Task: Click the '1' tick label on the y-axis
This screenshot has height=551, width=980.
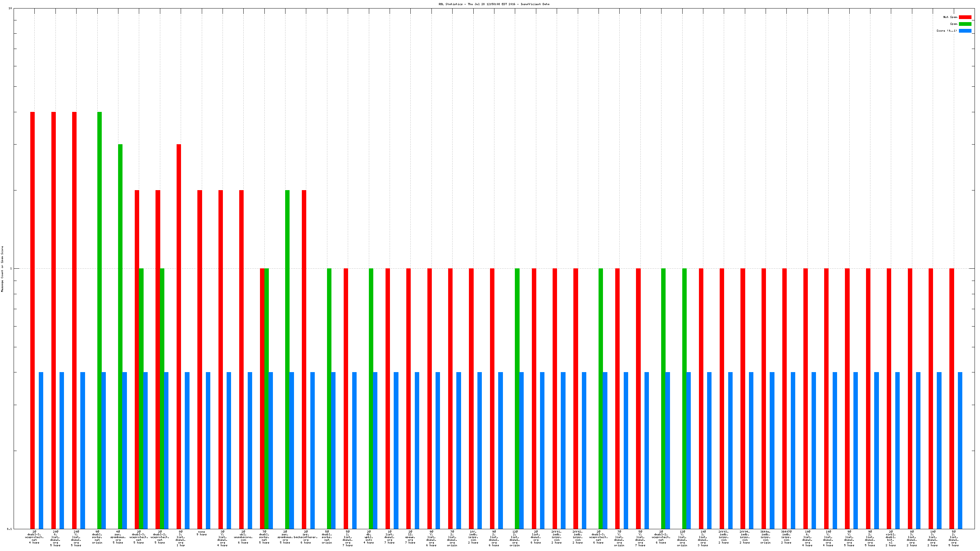Action: (11, 269)
